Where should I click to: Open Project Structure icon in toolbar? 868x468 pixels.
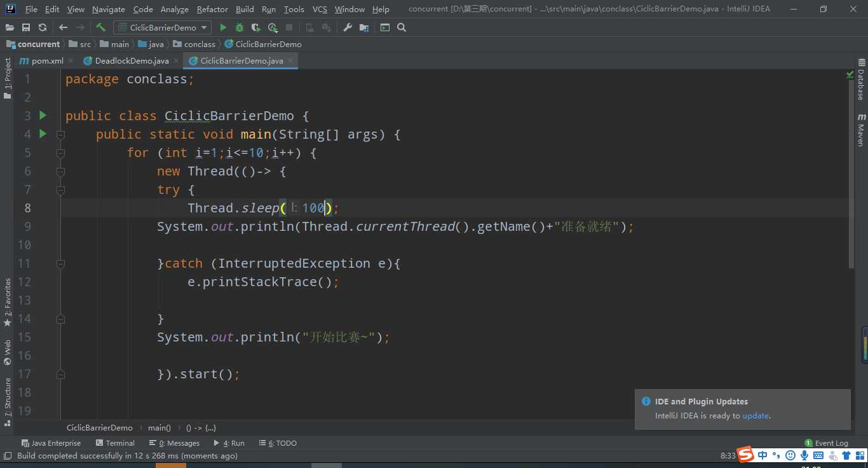[364, 27]
